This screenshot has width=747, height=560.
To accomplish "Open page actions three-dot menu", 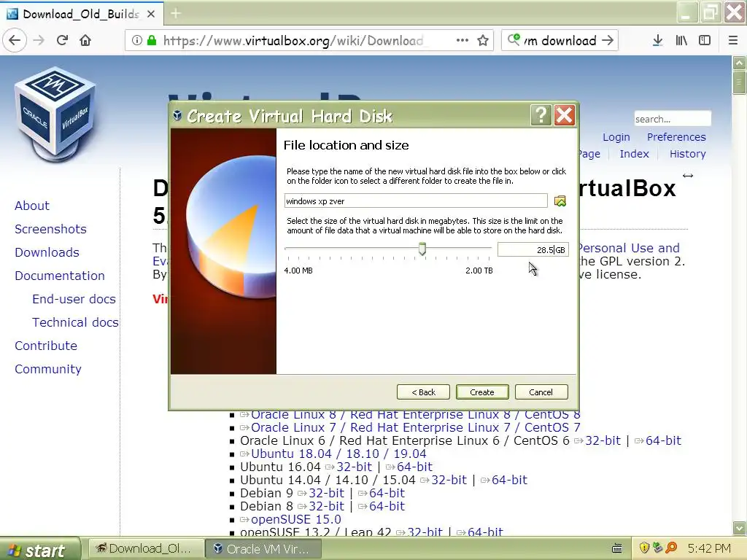I will (x=462, y=41).
